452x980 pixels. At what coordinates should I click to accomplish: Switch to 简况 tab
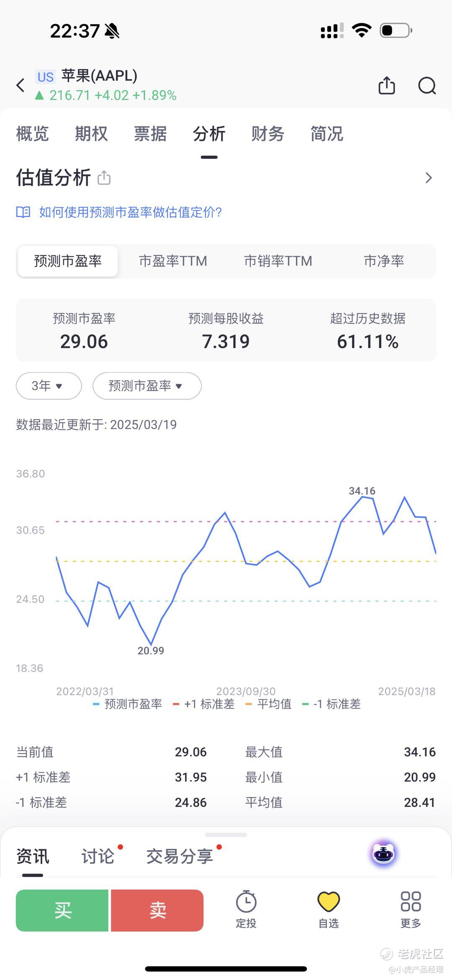pyautogui.click(x=327, y=134)
